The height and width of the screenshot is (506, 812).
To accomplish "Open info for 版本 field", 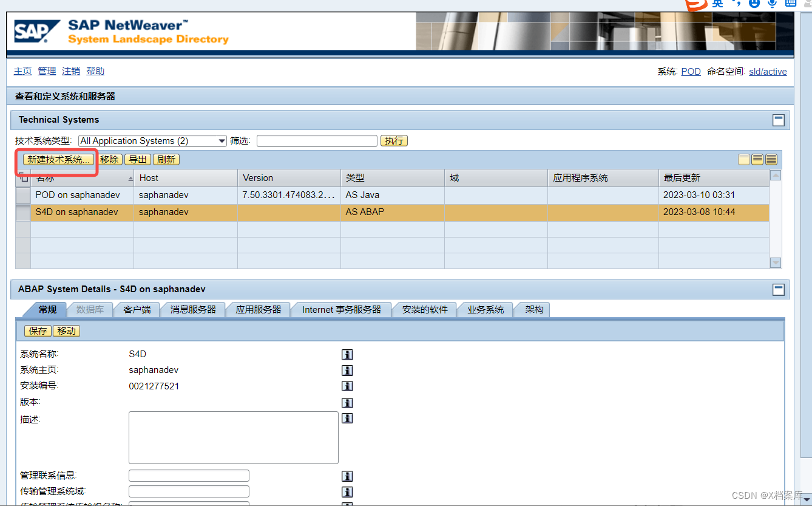I will tap(347, 403).
